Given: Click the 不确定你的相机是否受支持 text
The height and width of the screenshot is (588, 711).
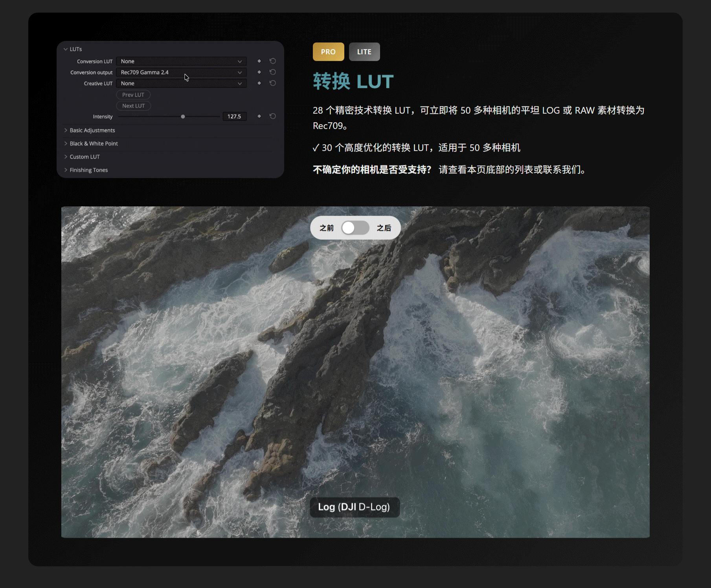Looking at the screenshot, I should (372, 169).
